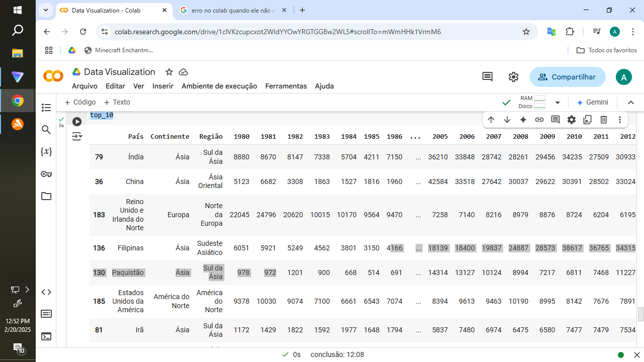Click the Compartilhar button
The width and height of the screenshot is (644, 362).
tap(568, 77)
